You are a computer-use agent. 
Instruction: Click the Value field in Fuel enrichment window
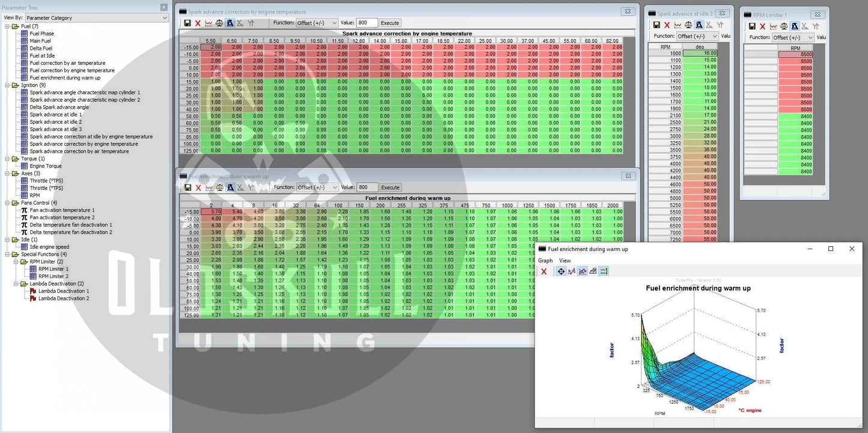(x=367, y=187)
